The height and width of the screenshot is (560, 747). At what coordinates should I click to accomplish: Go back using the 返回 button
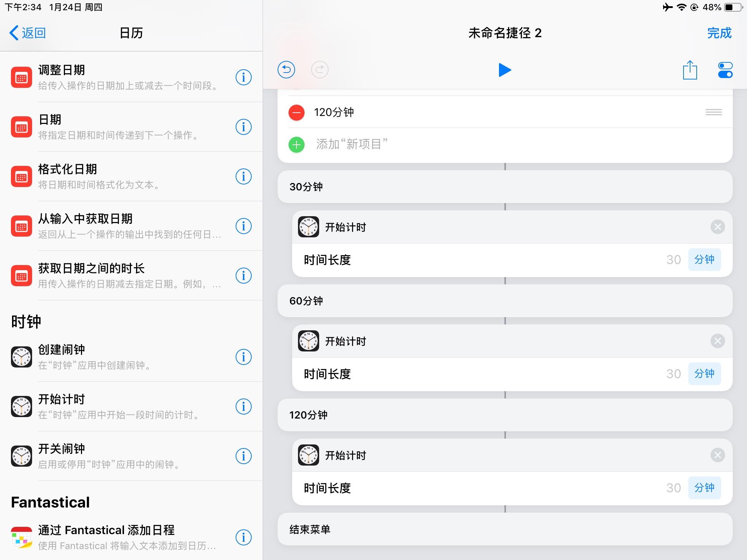pyautogui.click(x=28, y=33)
